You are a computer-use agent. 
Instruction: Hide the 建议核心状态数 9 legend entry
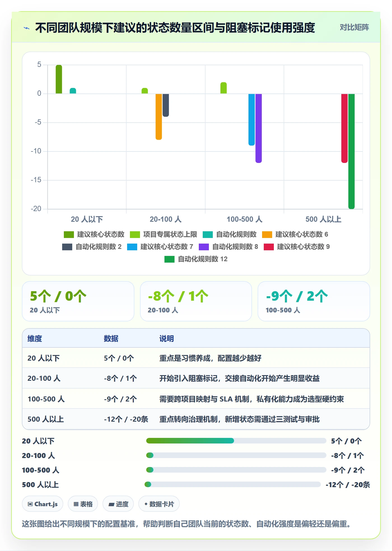(297, 247)
